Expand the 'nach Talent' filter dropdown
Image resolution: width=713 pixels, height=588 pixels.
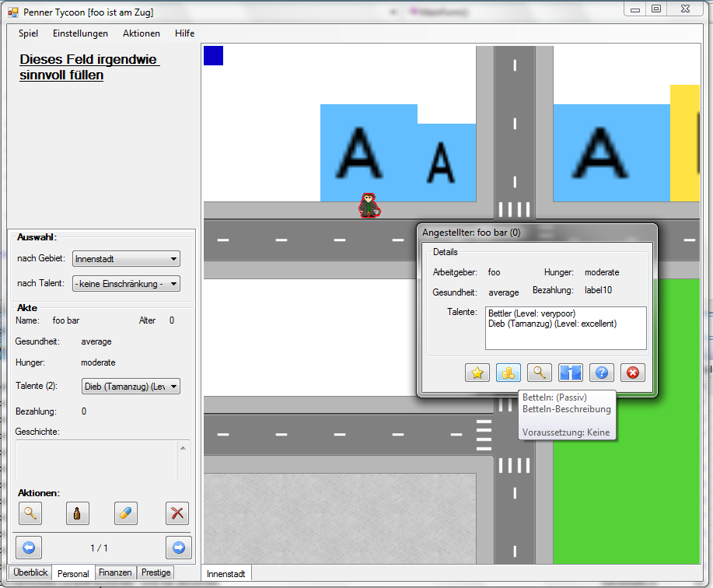tap(126, 284)
